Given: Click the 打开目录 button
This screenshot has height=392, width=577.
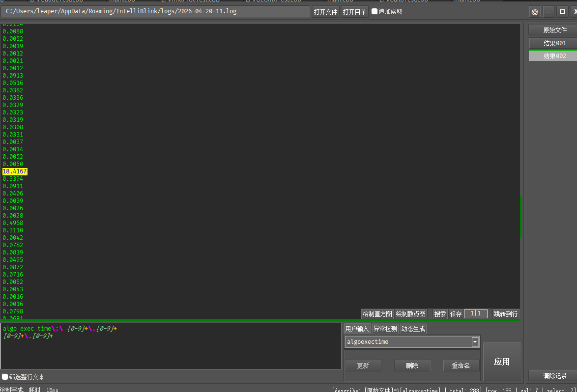Looking at the screenshot, I should [355, 12].
